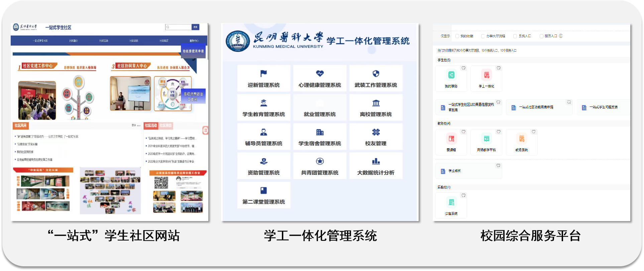
Task: Favorite the 网络教学平台 card via heart
Action: [x=499, y=132]
